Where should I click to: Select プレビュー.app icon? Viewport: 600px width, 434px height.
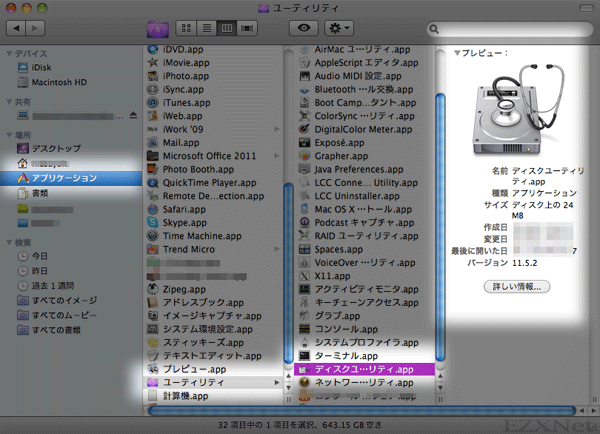[x=153, y=369]
